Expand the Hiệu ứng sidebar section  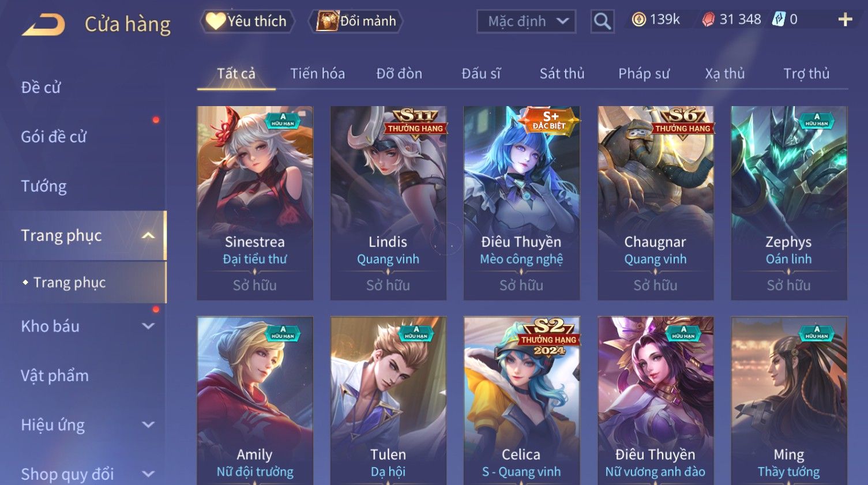(148, 424)
